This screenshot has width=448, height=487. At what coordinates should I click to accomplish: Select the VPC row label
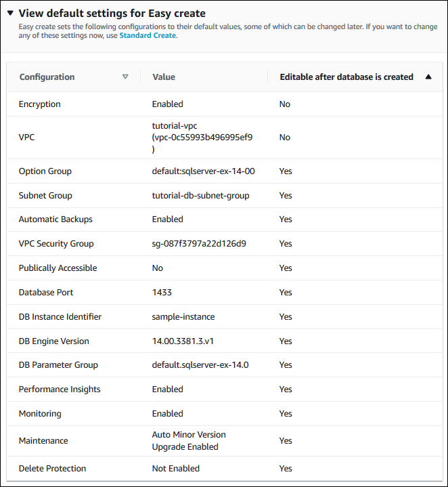click(x=26, y=137)
